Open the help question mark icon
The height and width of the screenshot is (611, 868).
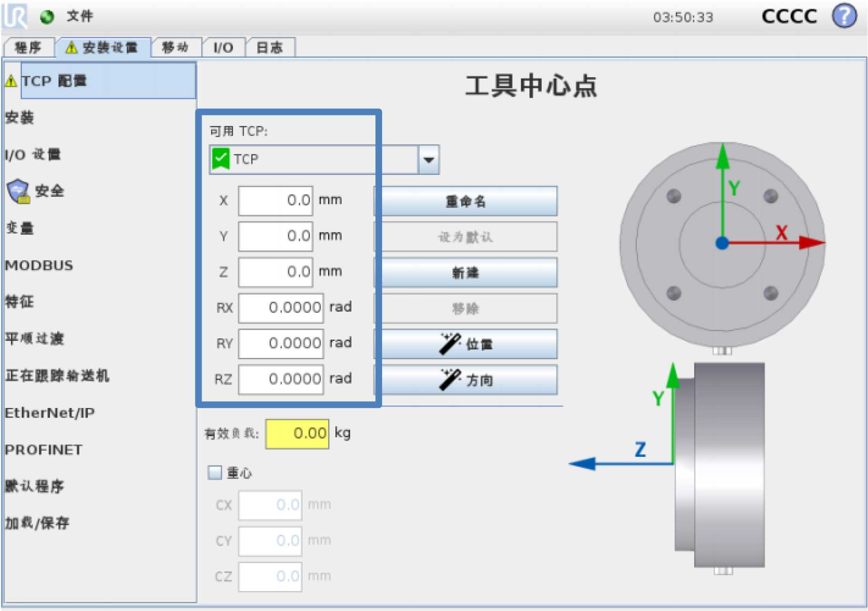844,16
